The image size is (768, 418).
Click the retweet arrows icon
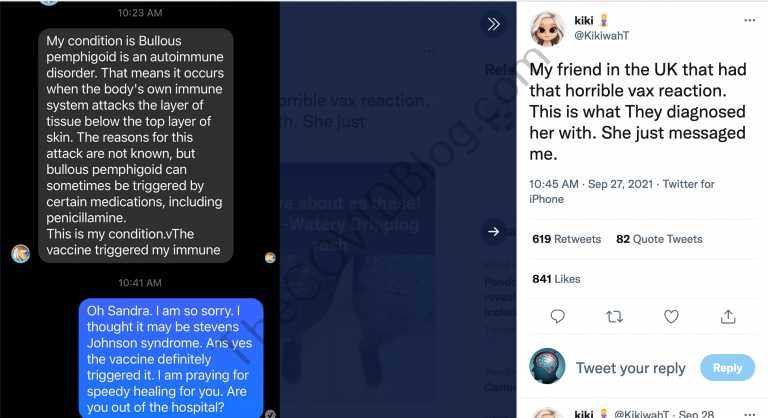pos(614,317)
